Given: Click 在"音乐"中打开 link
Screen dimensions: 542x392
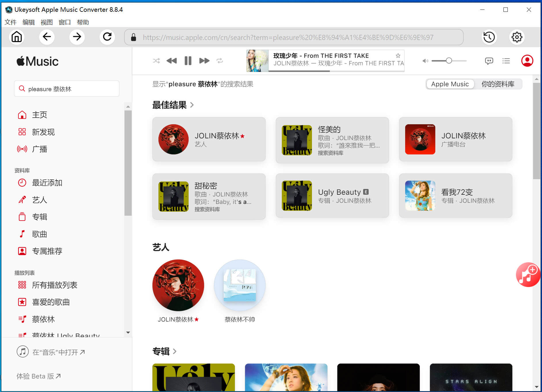Looking at the screenshot, I should tap(51, 352).
